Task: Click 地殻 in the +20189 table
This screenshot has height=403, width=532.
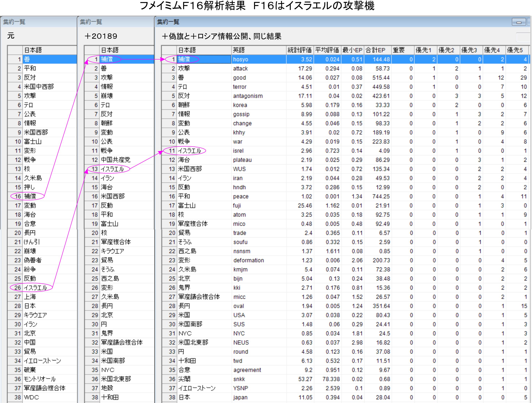Action: (107, 388)
